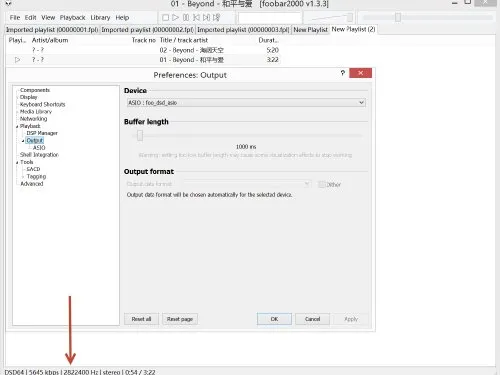Select playlist row 01 - Beyond track

click(143, 60)
